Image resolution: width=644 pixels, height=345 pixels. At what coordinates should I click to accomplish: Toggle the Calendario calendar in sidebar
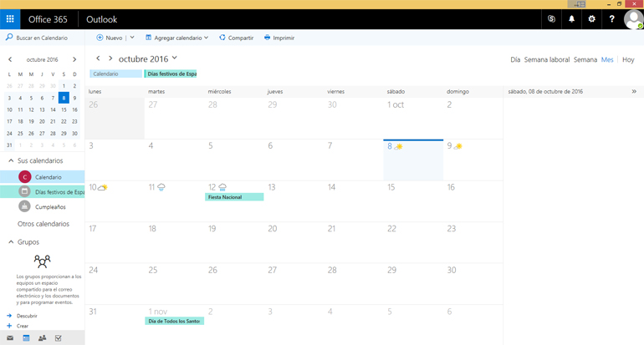[x=48, y=177]
